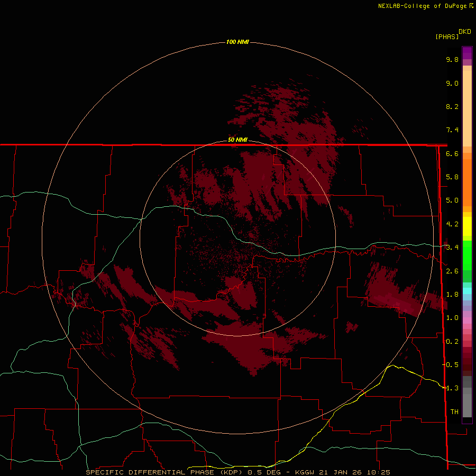476x476 pixels.
Task: Click the 5.8 value on the color scale
Action: pos(452,177)
